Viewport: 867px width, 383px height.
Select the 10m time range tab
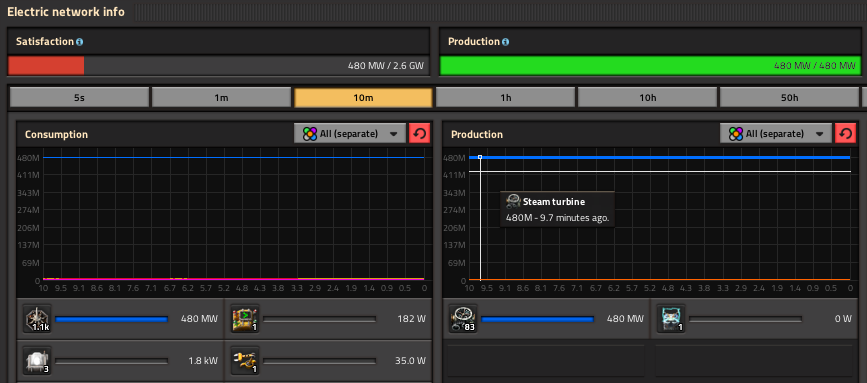(x=363, y=98)
